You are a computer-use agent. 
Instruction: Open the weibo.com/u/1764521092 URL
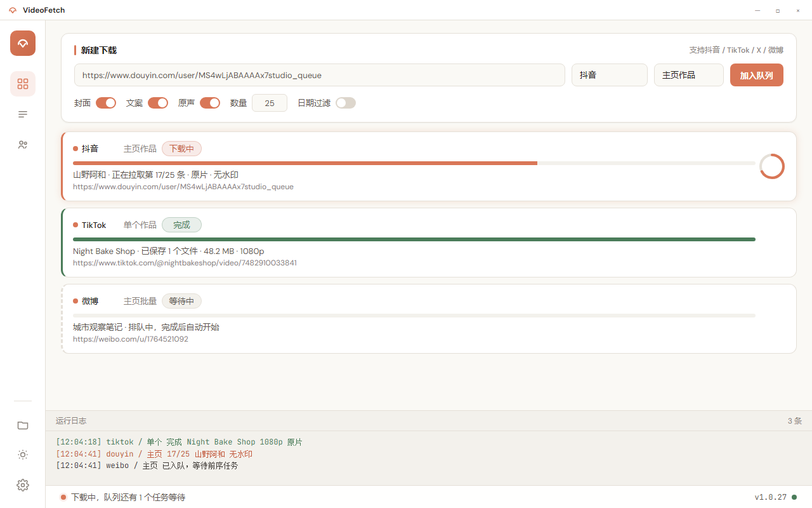(x=131, y=339)
